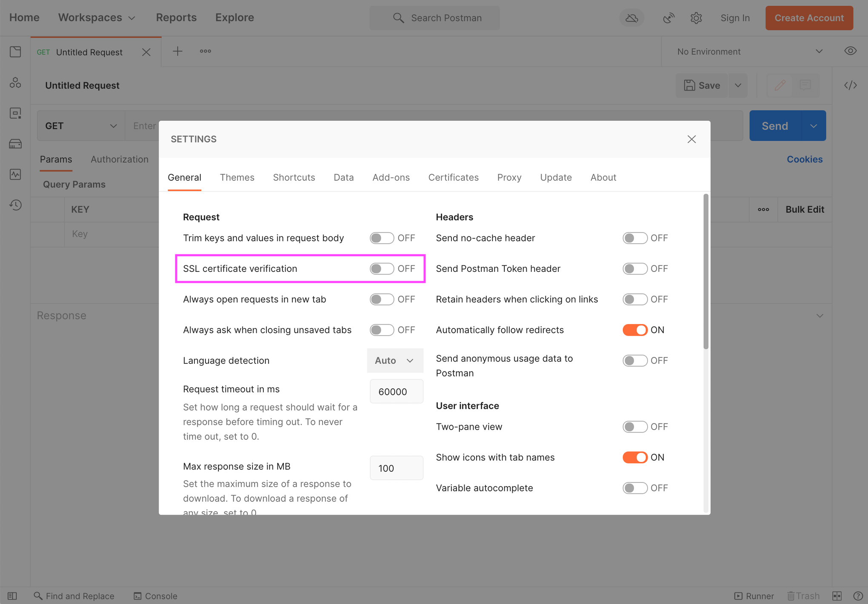Switch to the Certificates tab
Screen dimensions: 868x604
453,177
